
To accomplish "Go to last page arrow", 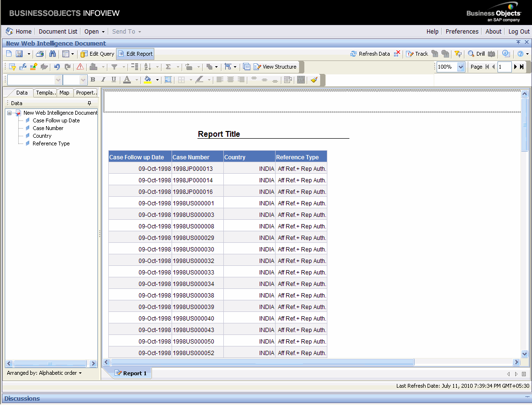I will [522, 67].
